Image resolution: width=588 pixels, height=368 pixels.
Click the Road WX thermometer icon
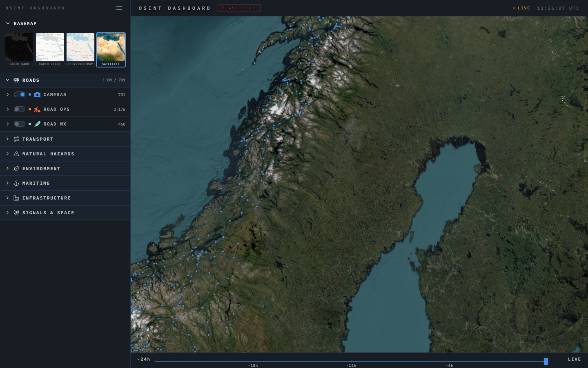38,124
